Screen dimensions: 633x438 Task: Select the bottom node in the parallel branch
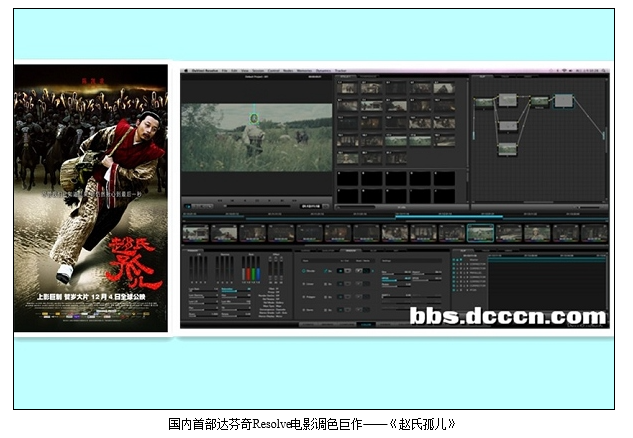[x=507, y=149]
